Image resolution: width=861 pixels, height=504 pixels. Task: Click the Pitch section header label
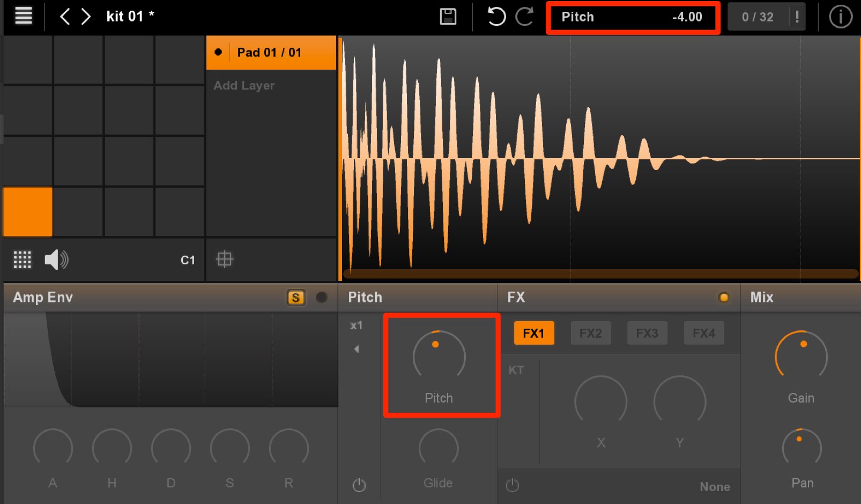[365, 298]
